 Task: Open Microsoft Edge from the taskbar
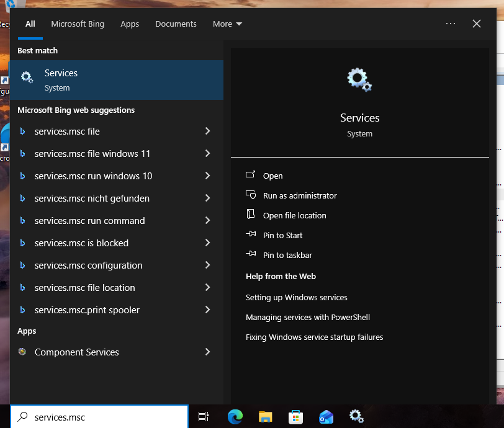235,417
